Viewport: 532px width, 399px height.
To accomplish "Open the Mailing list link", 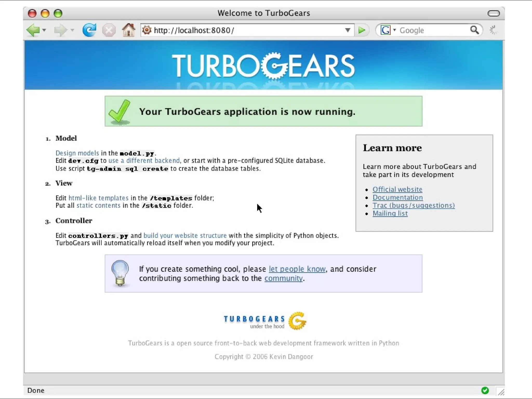I will 390,213.
